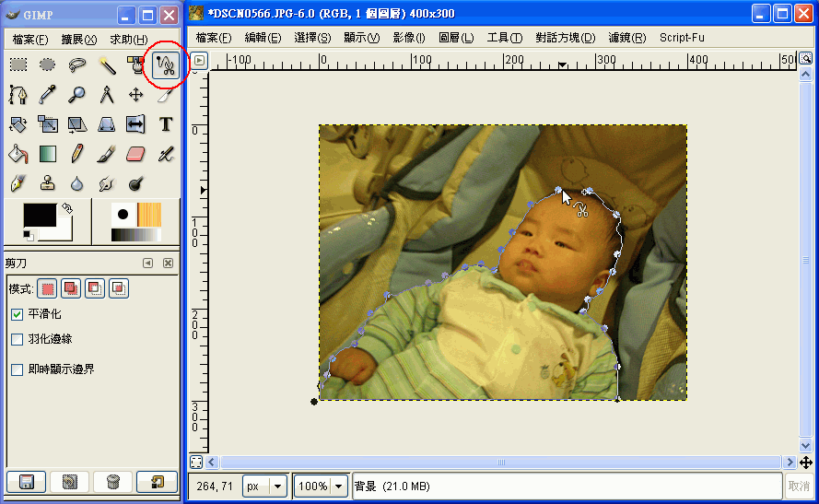Choose subtract from selection mode button
This screenshot has width=819, height=504.
[95, 288]
